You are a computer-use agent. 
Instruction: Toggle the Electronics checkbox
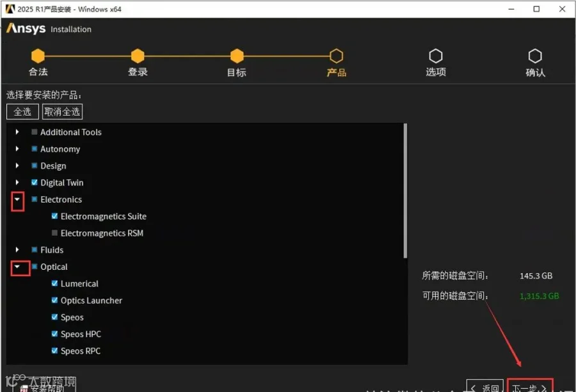pos(34,200)
